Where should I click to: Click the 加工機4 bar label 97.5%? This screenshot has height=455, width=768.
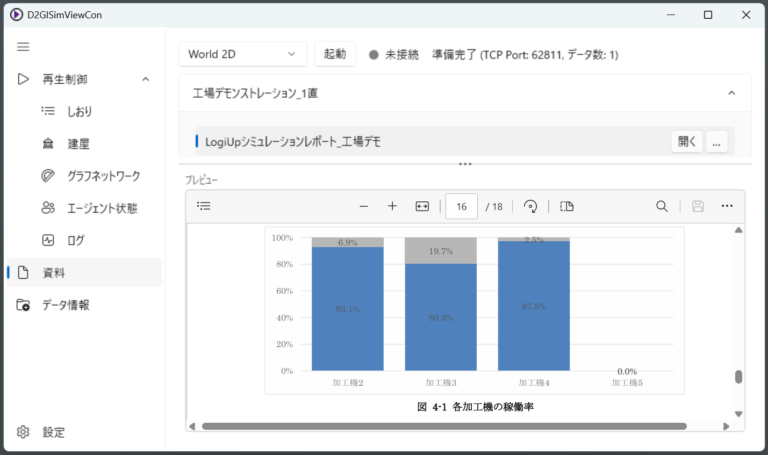[x=534, y=306]
